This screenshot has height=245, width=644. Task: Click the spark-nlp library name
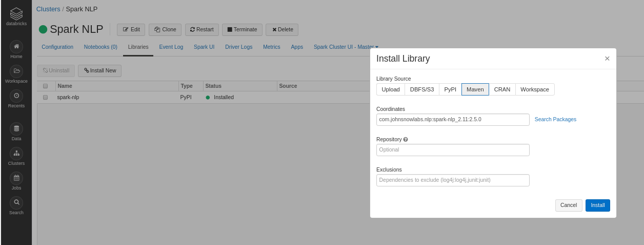pos(68,97)
